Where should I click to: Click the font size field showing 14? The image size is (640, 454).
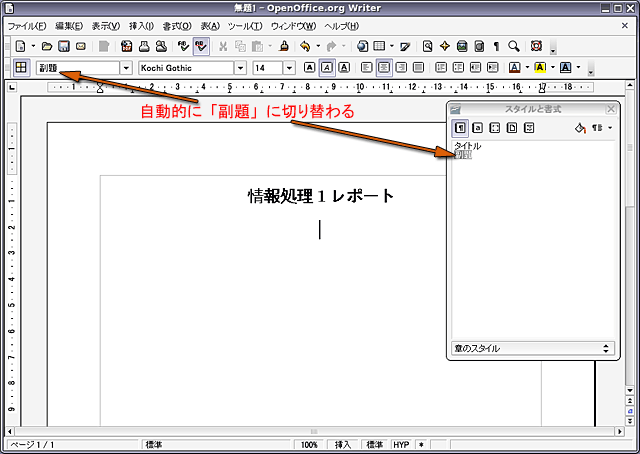tap(267, 68)
